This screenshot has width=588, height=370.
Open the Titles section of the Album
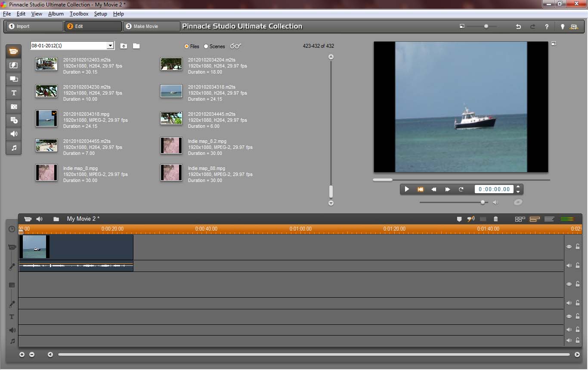click(x=14, y=93)
